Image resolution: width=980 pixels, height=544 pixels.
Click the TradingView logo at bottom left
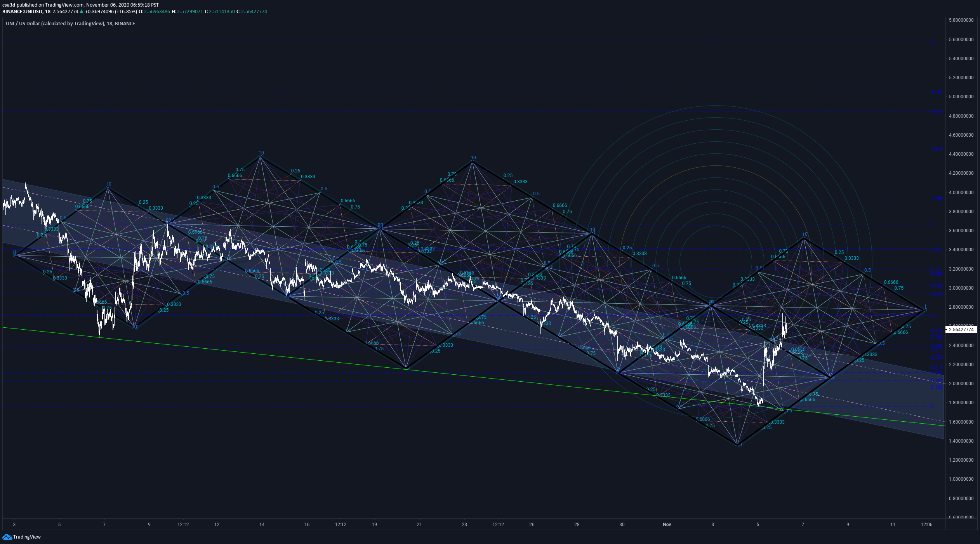[22, 537]
